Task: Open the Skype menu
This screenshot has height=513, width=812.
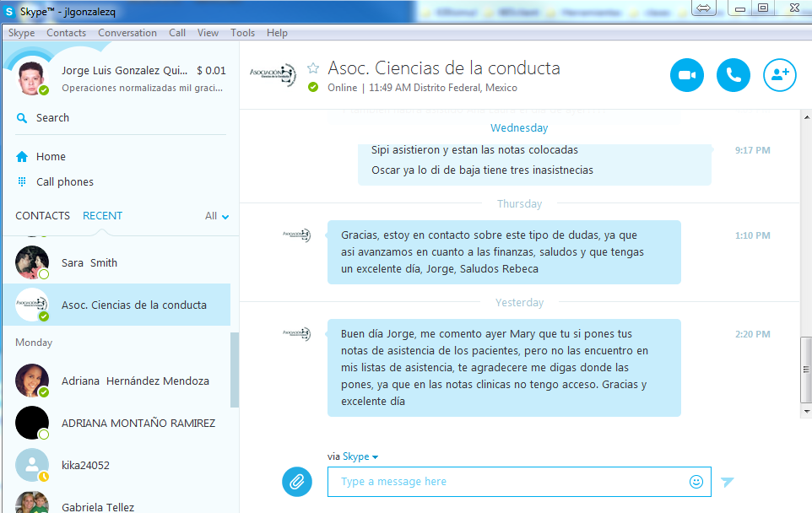Action: [x=22, y=33]
